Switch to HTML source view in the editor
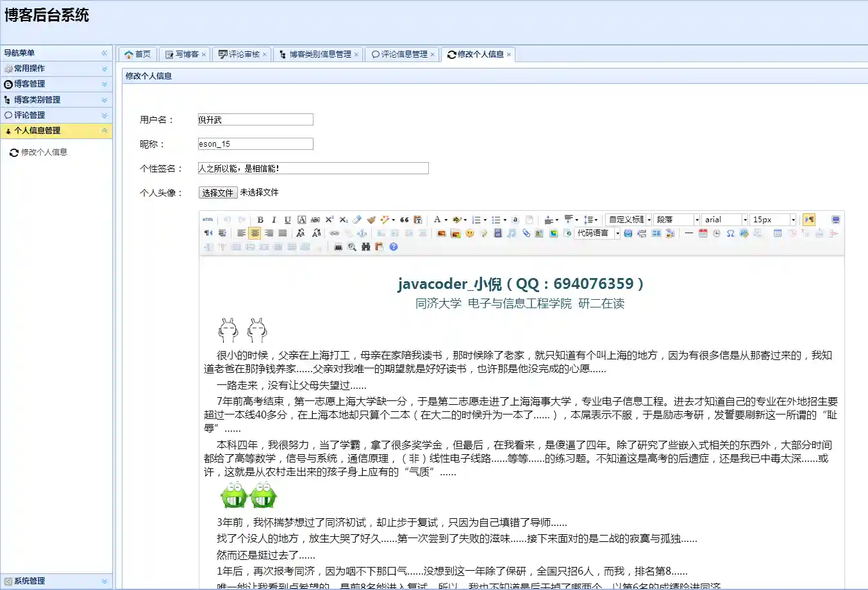Image resolution: width=868 pixels, height=590 pixels. (208, 220)
